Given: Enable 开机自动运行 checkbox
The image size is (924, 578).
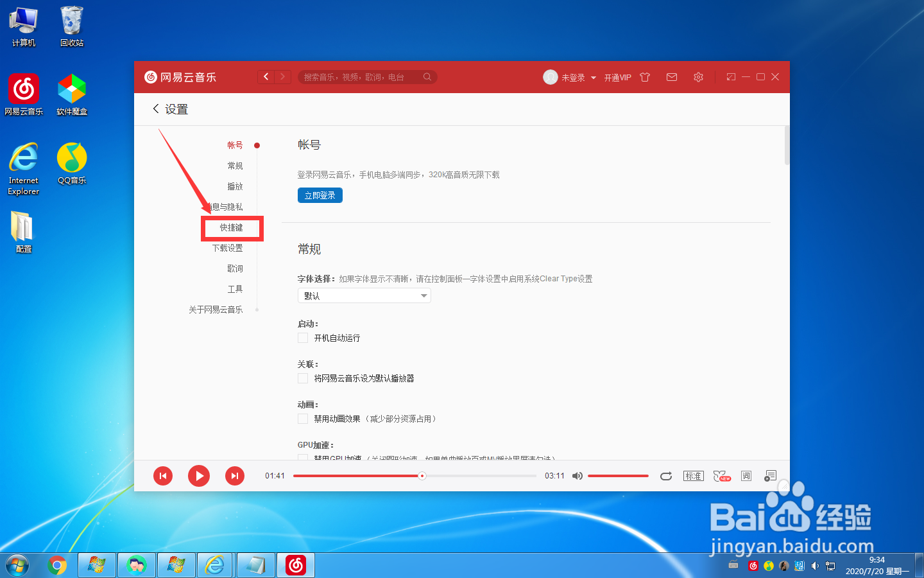Looking at the screenshot, I should (x=303, y=338).
